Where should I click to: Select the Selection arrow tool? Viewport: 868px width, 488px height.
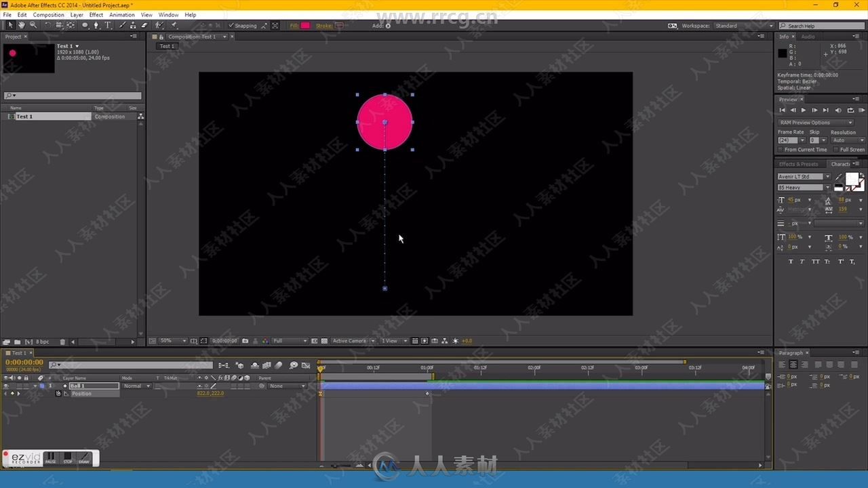[x=9, y=25]
